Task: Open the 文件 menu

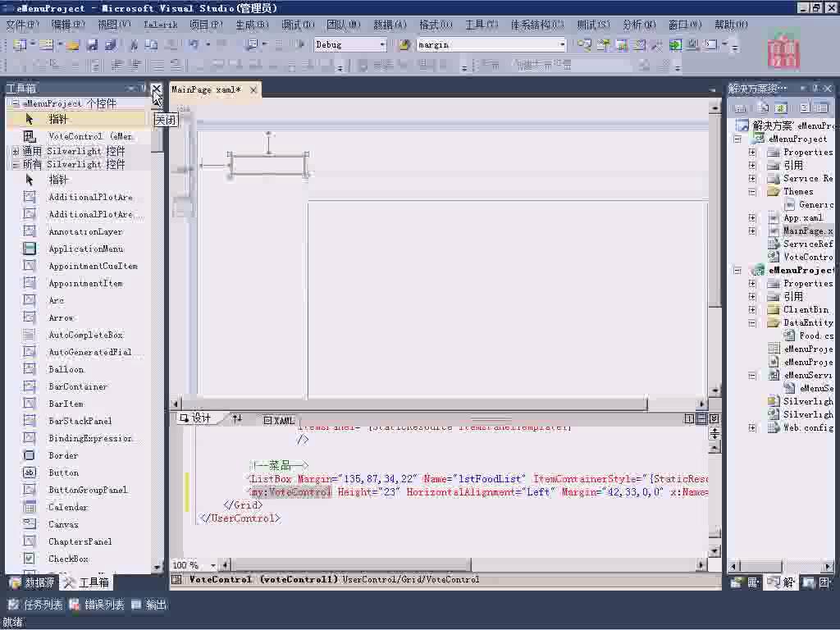Action: tap(22, 25)
